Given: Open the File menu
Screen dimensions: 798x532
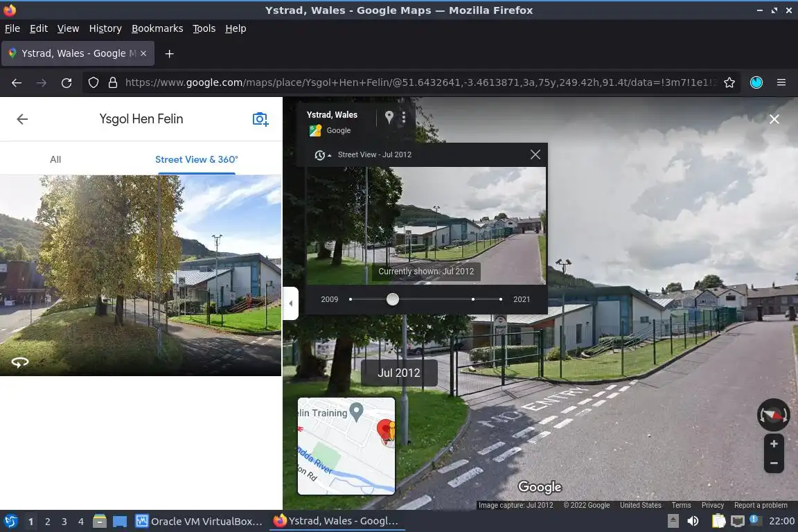Looking at the screenshot, I should [x=12, y=28].
